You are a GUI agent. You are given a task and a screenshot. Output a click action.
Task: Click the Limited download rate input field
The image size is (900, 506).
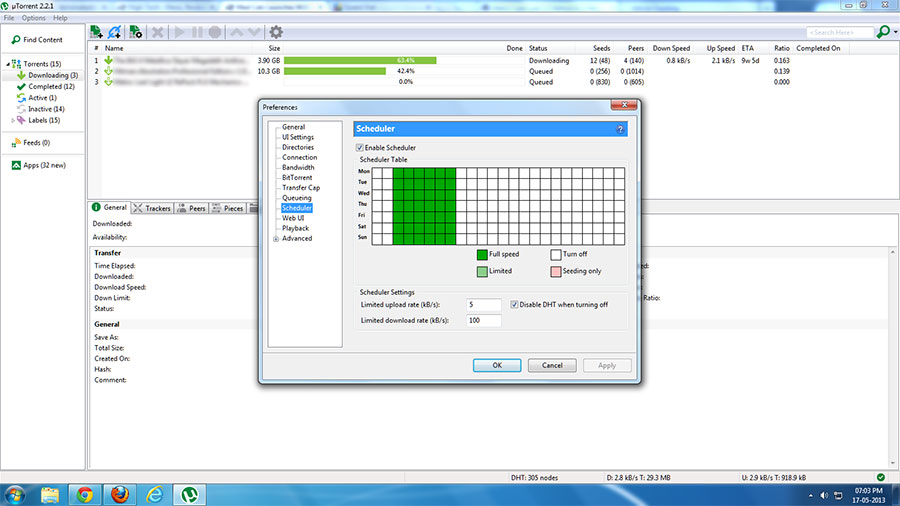[483, 320]
